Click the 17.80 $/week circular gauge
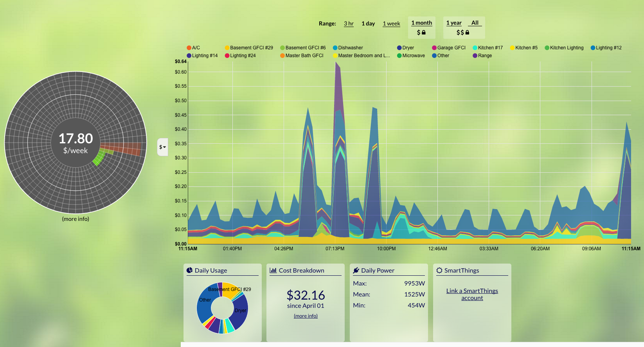644x347 pixels. tap(76, 143)
